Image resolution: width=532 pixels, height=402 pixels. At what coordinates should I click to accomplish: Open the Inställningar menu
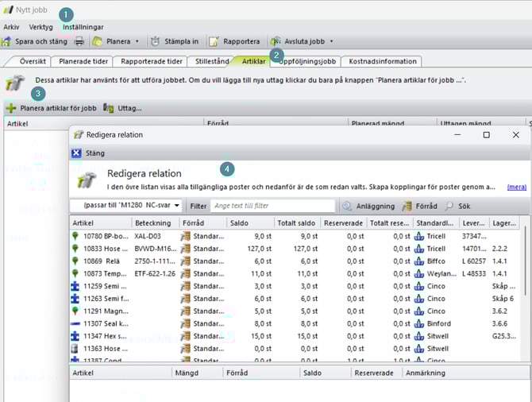(83, 27)
